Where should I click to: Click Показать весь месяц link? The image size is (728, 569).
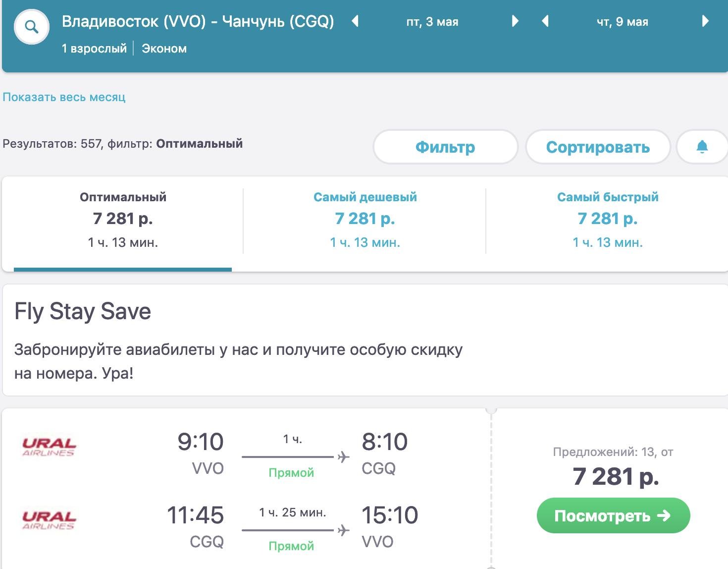64,97
